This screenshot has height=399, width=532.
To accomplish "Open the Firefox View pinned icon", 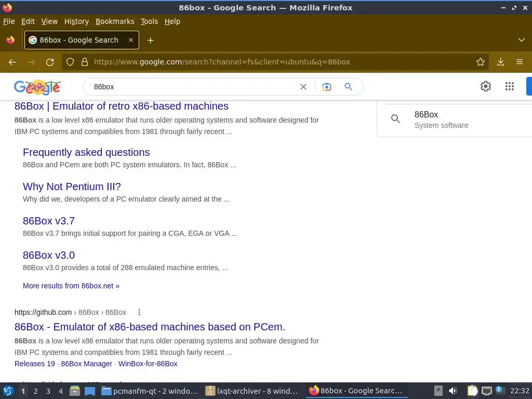I will coord(10,40).
